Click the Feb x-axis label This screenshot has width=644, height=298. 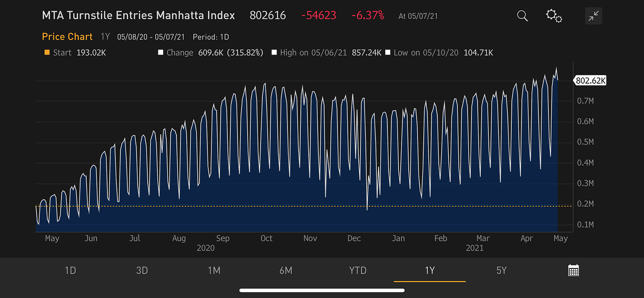[x=441, y=238]
